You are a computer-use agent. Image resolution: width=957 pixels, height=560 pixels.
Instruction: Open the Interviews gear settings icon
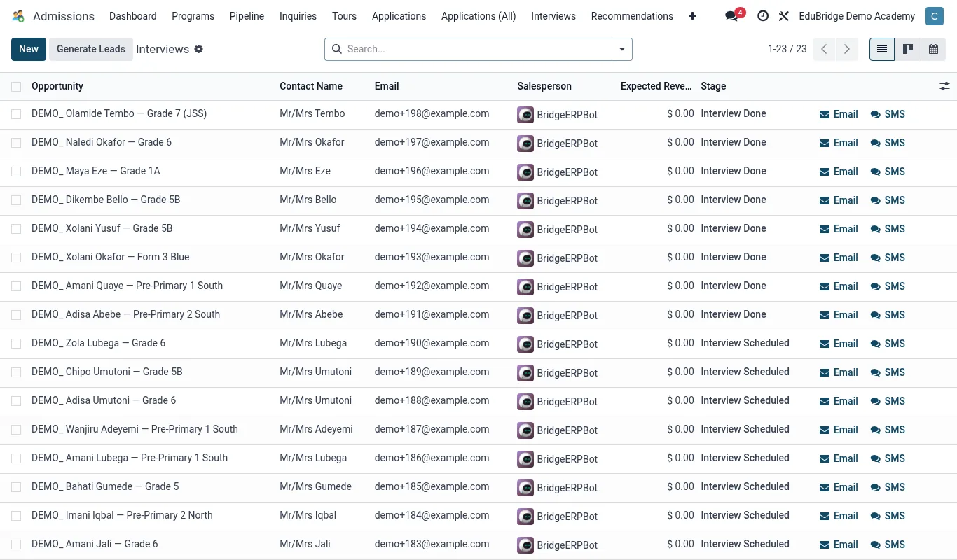(199, 49)
